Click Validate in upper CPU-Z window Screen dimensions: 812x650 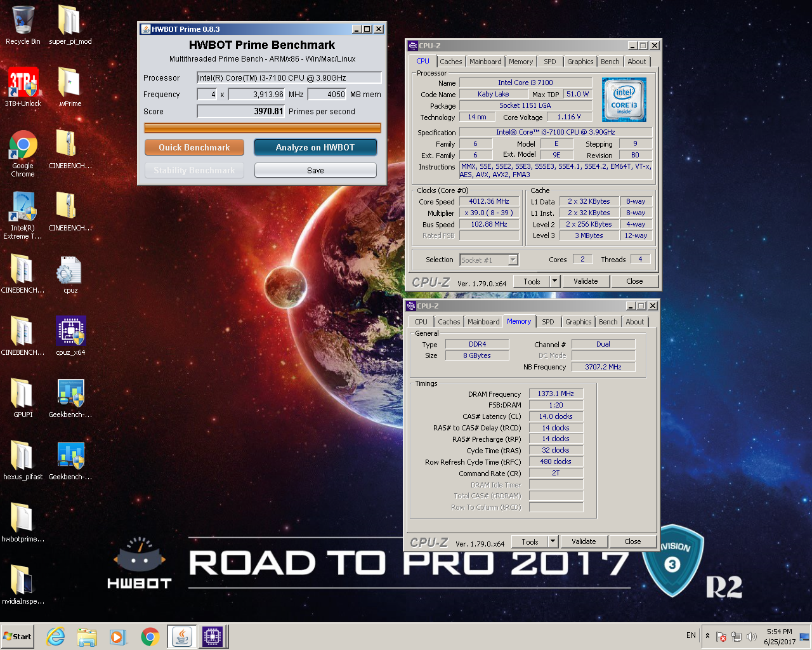coord(586,281)
